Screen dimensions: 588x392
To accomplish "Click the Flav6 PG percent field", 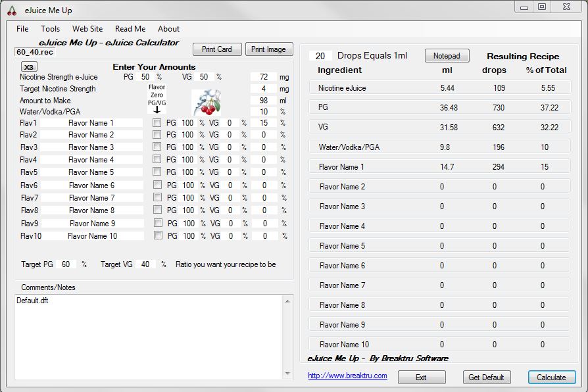I will 188,185.
